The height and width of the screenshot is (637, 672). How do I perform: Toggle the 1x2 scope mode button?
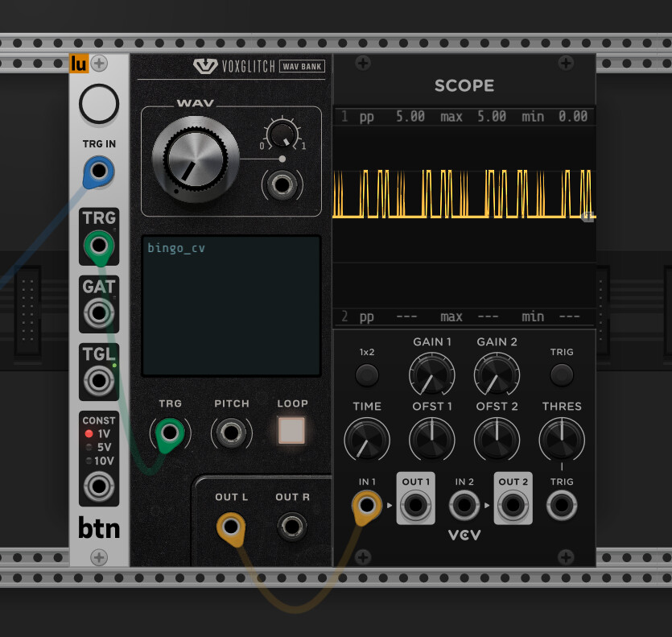[x=367, y=375]
